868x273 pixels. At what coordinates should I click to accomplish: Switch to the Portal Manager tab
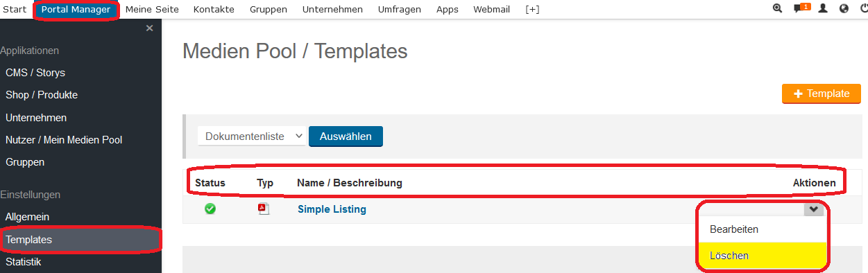[76, 9]
